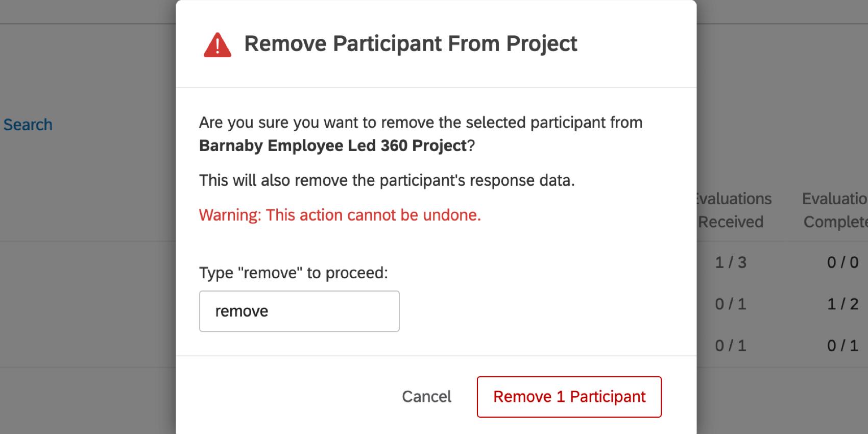The height and width of the screenshot is (434, 868).
Task: Click the Type remove to proceed label
Action: click(294, 273)
